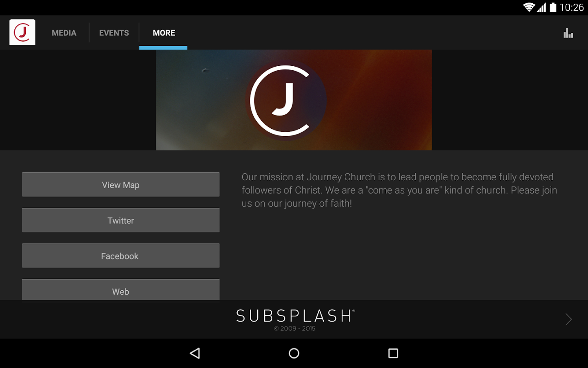Tap the Wi-Fi status icon
The height and width of the screenshot is (368, 588).
[529, 7]
